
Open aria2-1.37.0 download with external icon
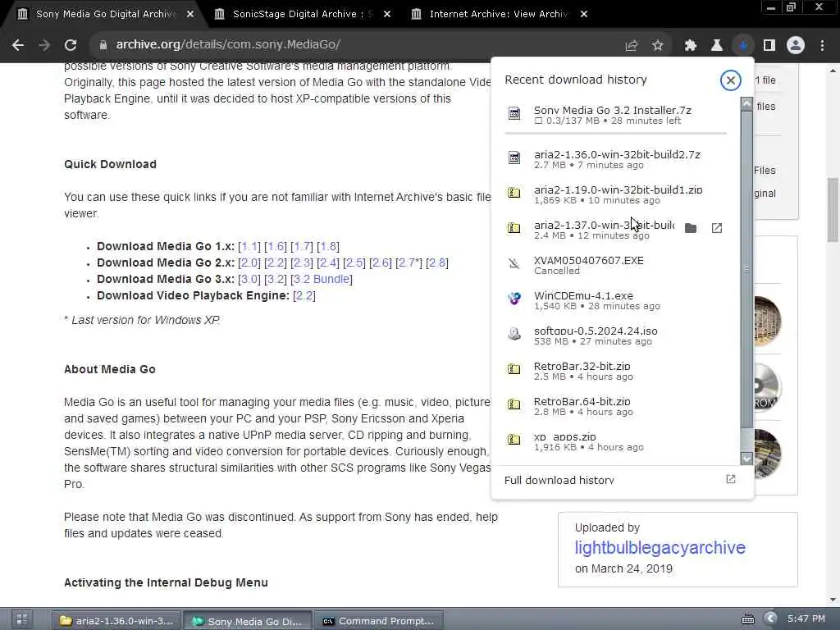(717, 228)
